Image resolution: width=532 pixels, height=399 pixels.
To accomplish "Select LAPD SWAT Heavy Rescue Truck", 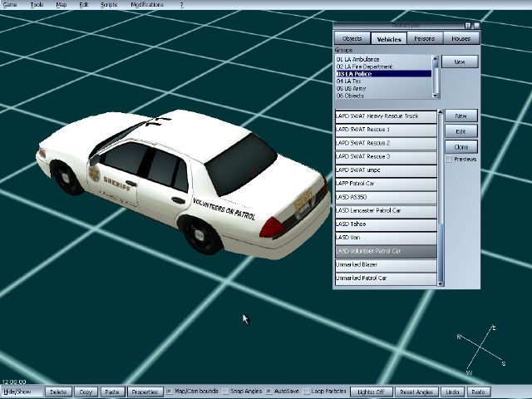I will pos(386,116).
